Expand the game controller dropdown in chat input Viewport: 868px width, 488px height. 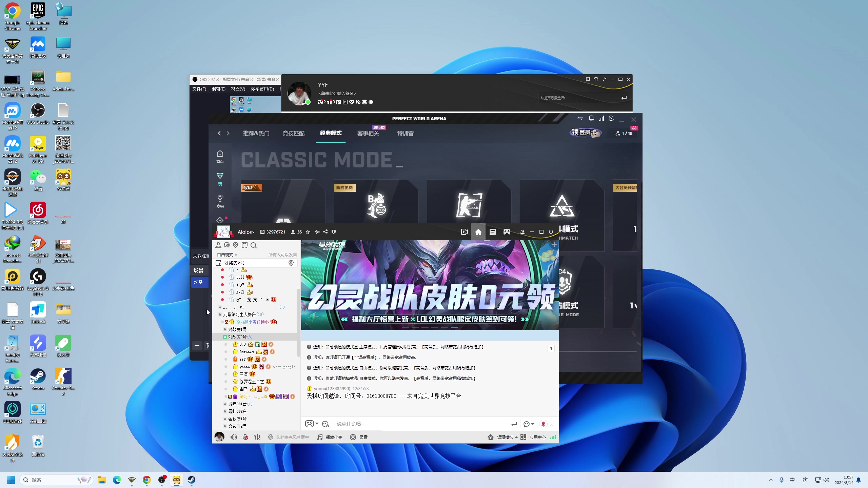tap(317, 424)
